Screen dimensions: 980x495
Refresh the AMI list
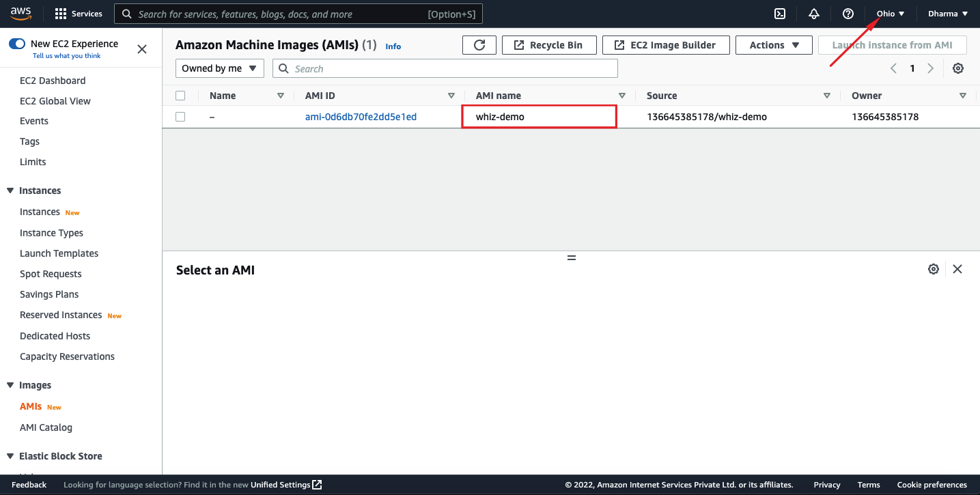point(479,45)
